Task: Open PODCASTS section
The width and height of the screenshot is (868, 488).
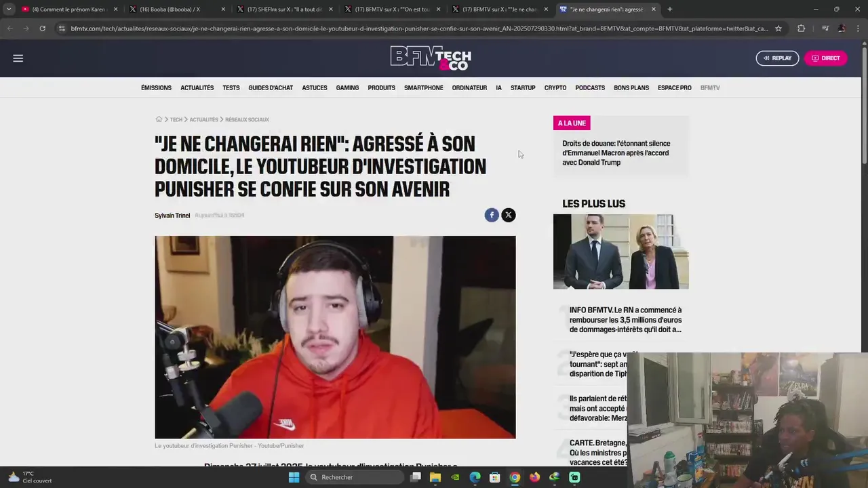Action: point(590,88)
